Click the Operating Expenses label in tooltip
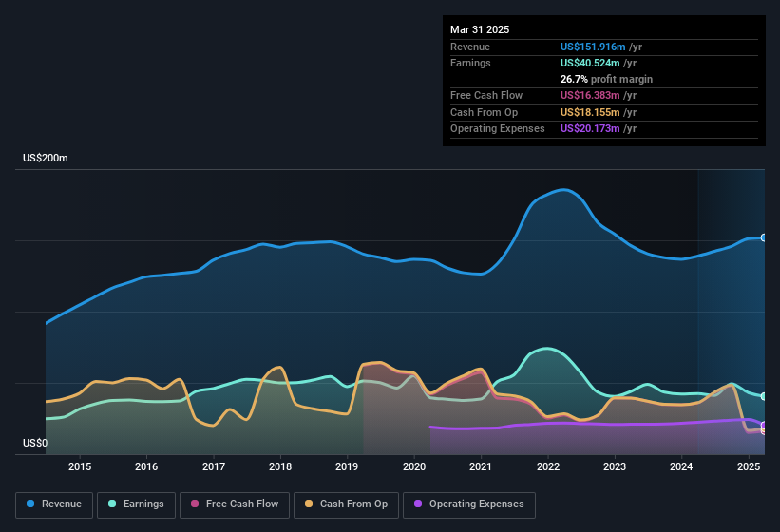Viewport: 780px width, 532px height. pos(498,129)
